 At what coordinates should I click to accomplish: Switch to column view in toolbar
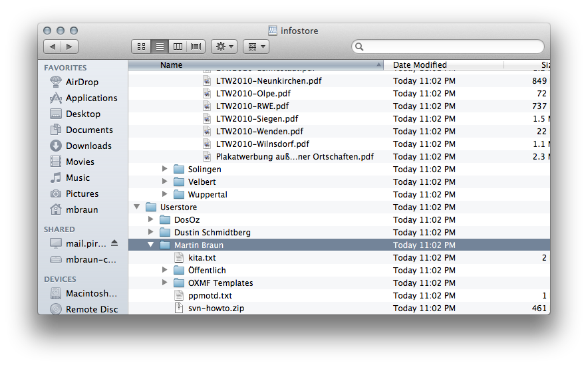point(178,47)
